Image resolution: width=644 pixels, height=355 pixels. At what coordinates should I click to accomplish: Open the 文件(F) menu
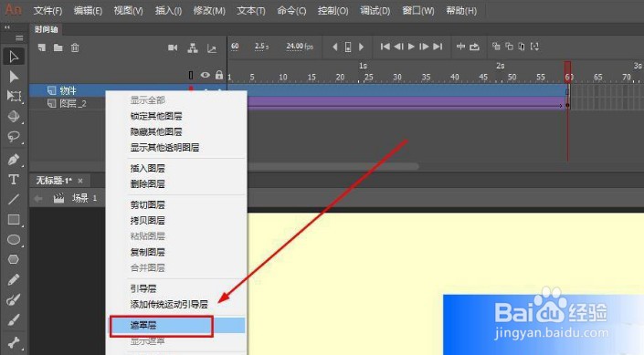coord(48,11)
